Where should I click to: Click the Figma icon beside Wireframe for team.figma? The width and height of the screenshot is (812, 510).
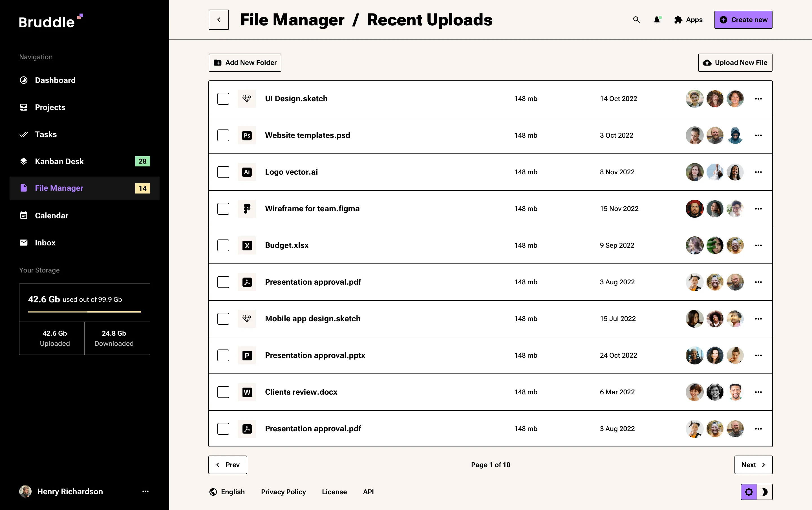point(247,208)
